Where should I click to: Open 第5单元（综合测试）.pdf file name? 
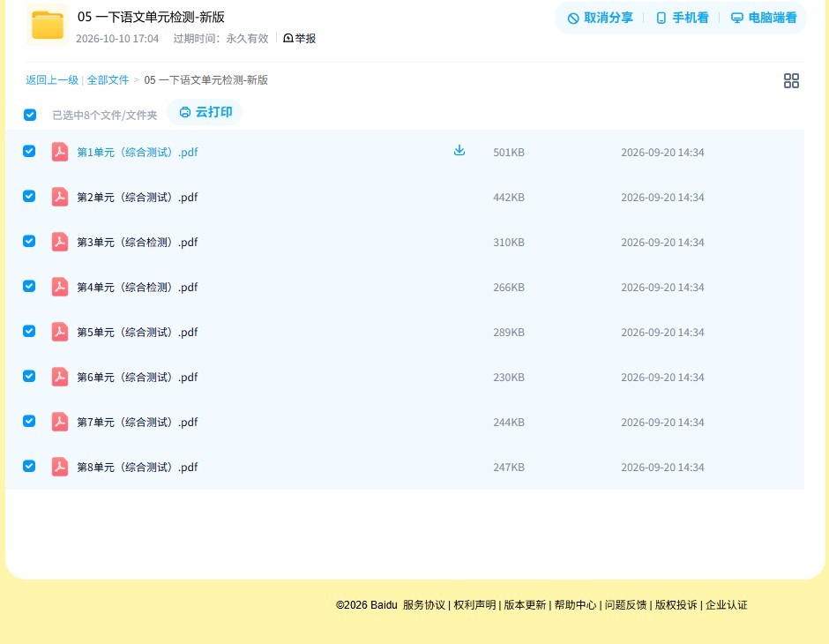138,332
